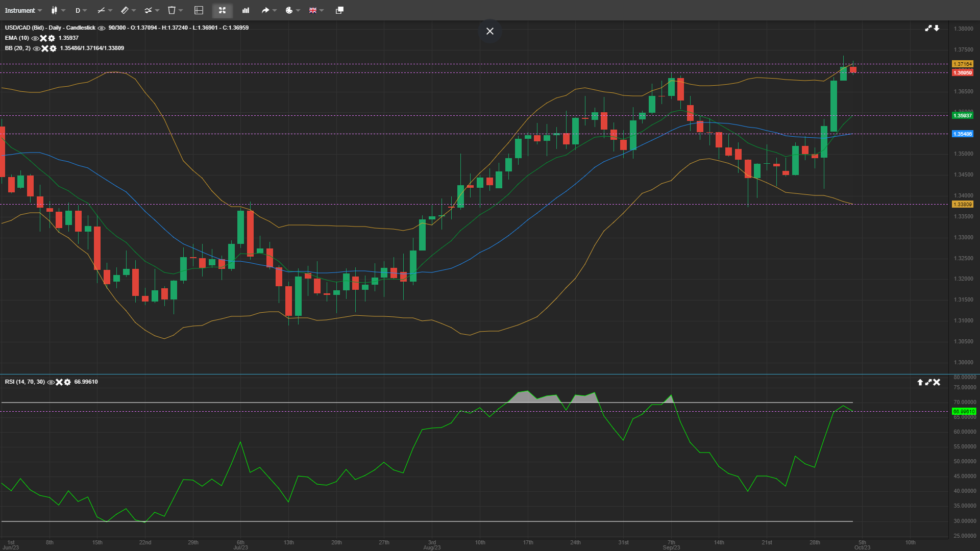Click the bar chart volume icon
This screenshot has height=551, width=980.
click(246, 10)
